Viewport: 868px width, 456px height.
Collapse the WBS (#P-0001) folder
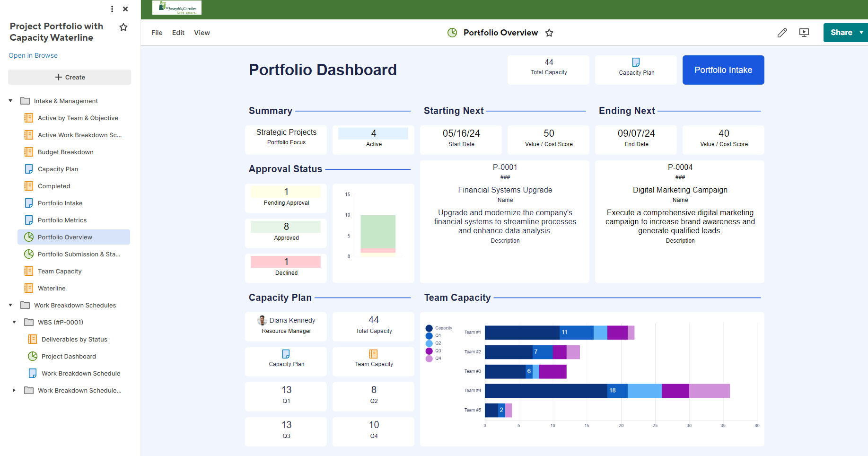click(x=14, y=322)
